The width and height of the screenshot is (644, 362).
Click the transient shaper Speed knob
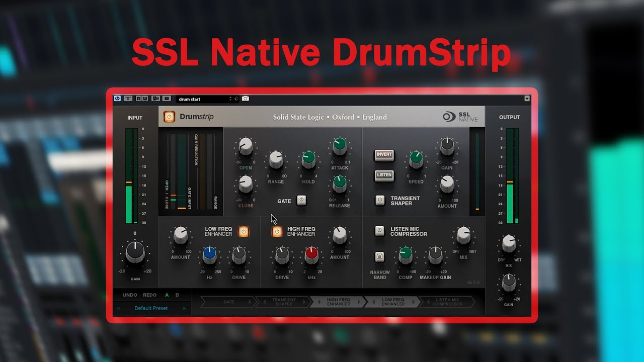pyautogui.click(x=416, y=159)
